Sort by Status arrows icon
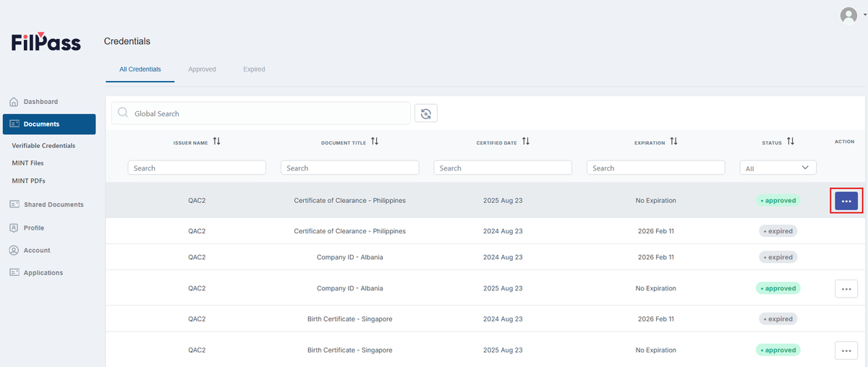 point(791,142)
